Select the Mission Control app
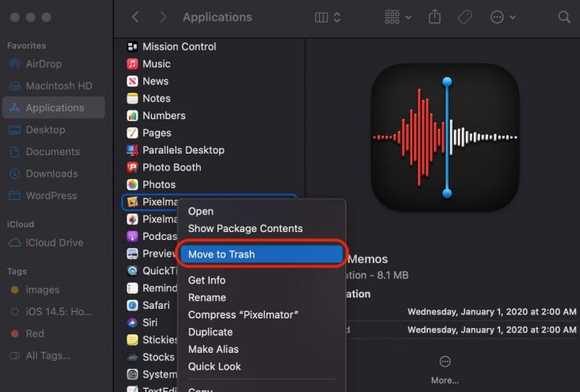Viewport: 580px width, 392px height. tap(210, 46)
